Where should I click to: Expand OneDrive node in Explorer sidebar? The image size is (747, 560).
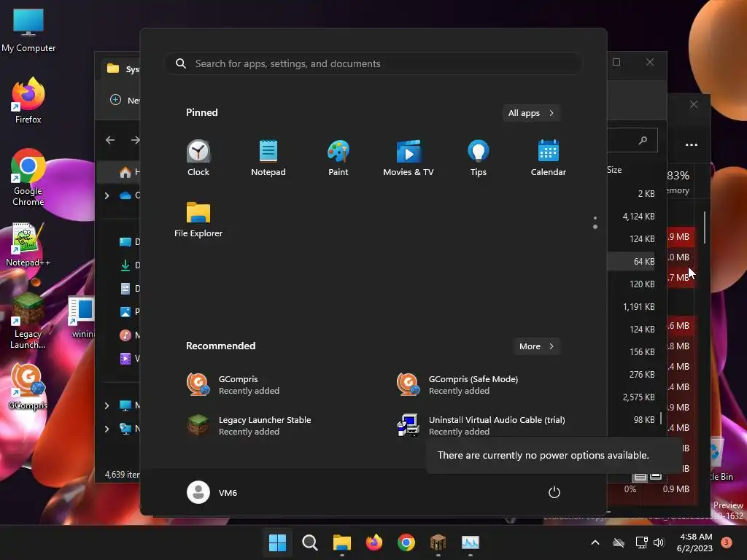[107, 195]
